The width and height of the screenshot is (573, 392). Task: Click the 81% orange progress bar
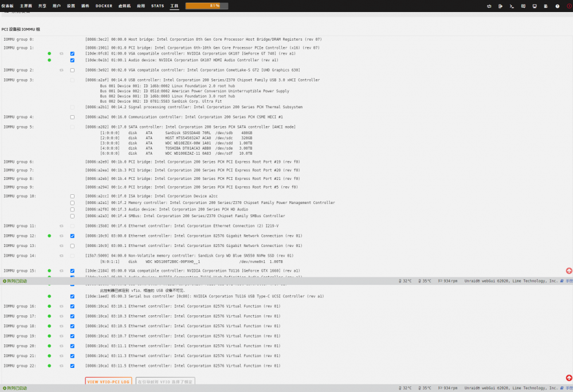207,6
